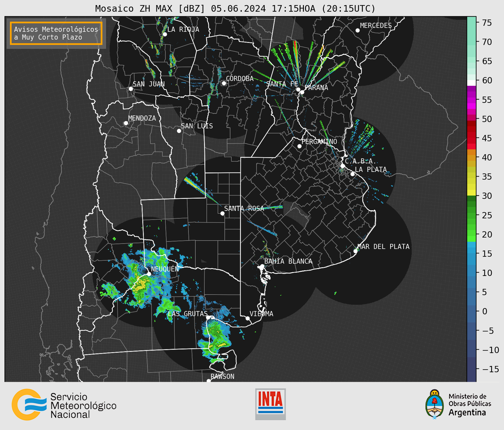Click the LAS GRUTAS marker dot

(208, 318)
